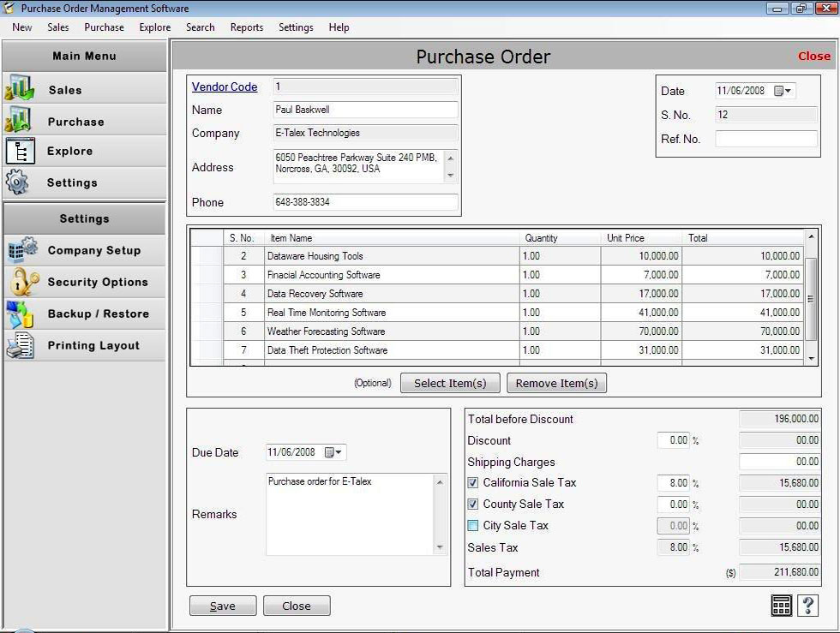Open the Help menu
This screenshot has height=633, width=840.
click(339, 27)
